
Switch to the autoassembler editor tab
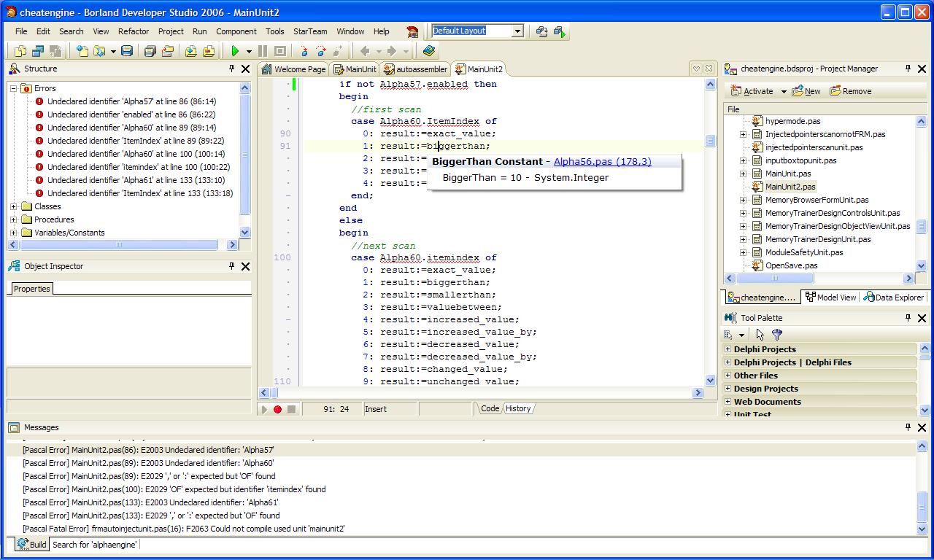click(x=415, y=69)
